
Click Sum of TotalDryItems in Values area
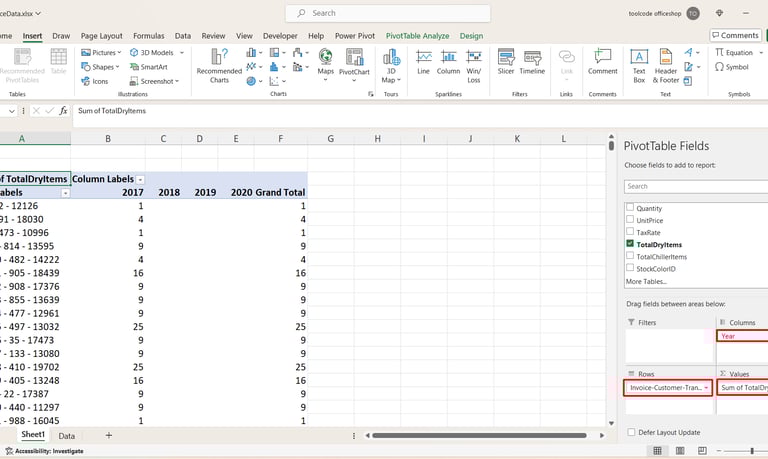click(x=743, y=387)
